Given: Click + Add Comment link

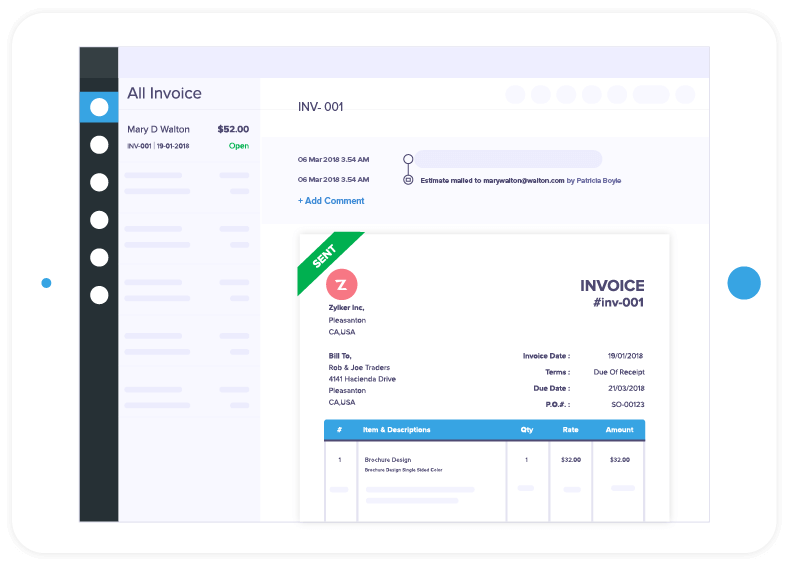Looking at the screenshot, I should click(331, 201).
